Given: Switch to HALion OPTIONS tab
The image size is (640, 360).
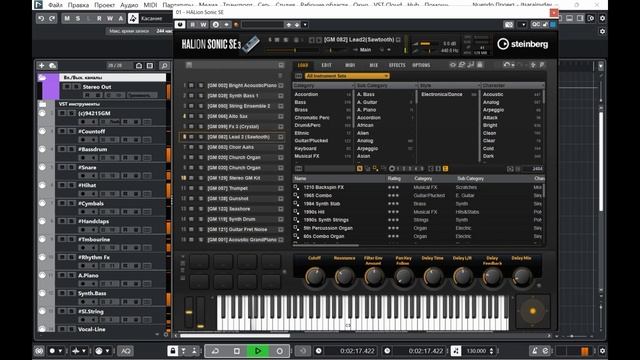Looking at the screenshot, I should point(421,65).
